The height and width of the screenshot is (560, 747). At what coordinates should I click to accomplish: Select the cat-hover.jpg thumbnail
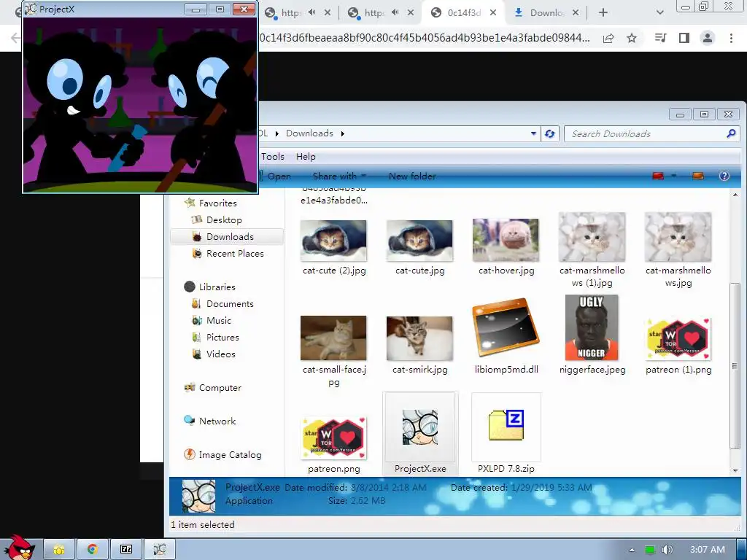[x=506, y=240]
